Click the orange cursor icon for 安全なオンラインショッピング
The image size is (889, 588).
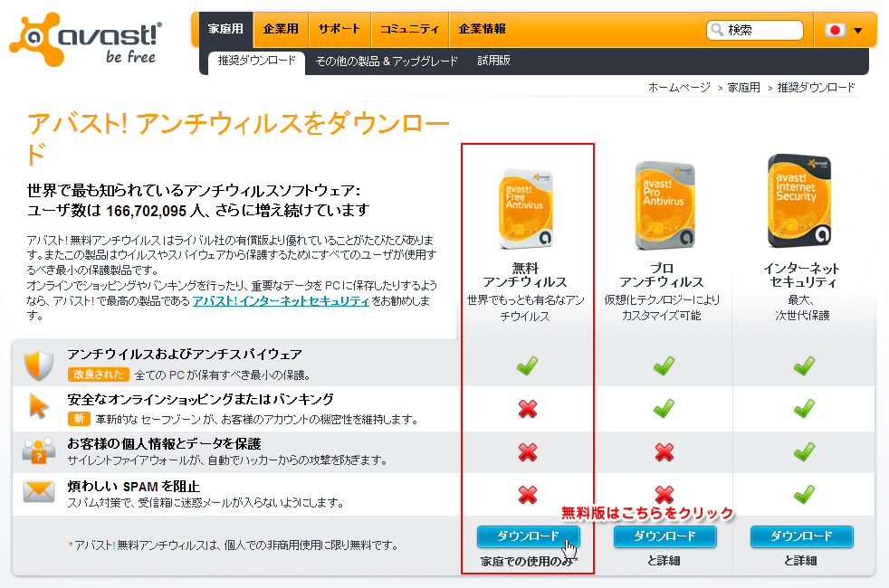[39, 406]
